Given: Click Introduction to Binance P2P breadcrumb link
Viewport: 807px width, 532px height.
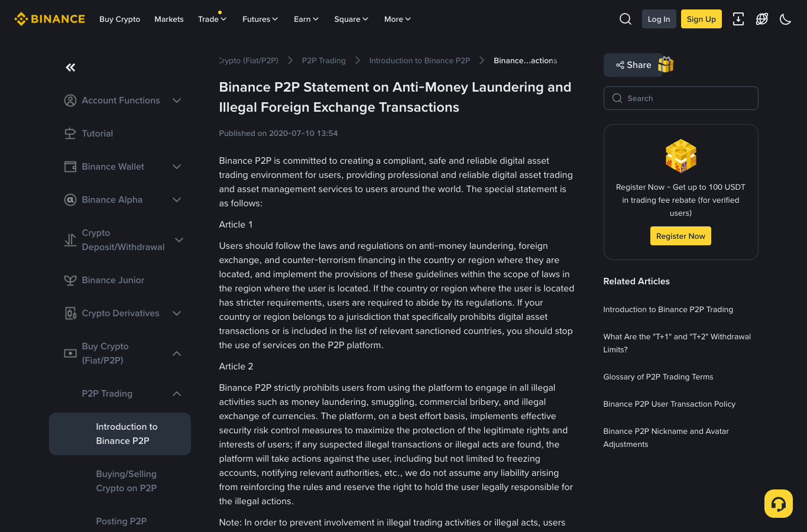Looking at the screenshot, I should coord(420,60).
